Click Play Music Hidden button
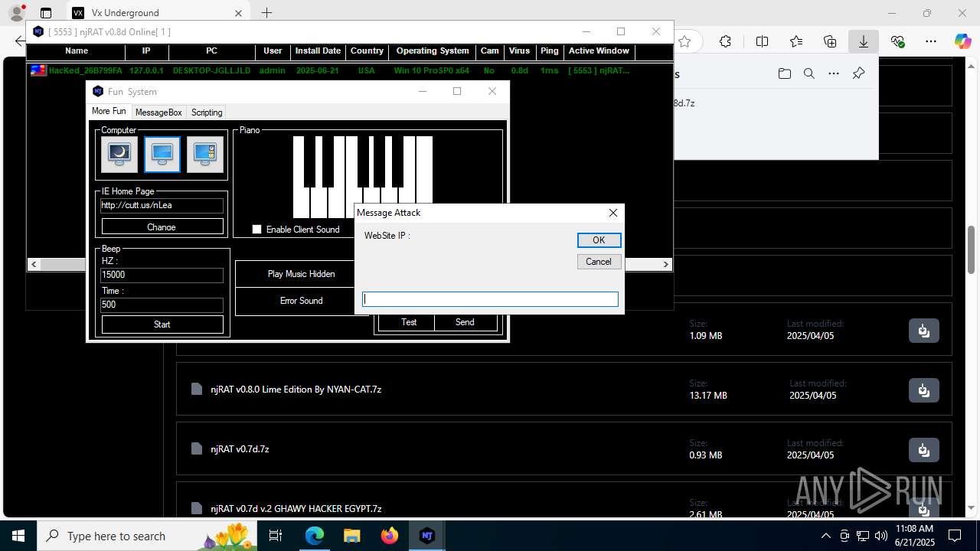Viewport: 980px width, 551px height. 301,274
